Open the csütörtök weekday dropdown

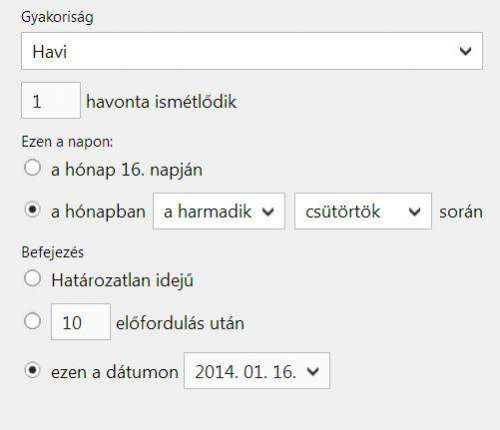pyautogui.click(x=363, y=211)
